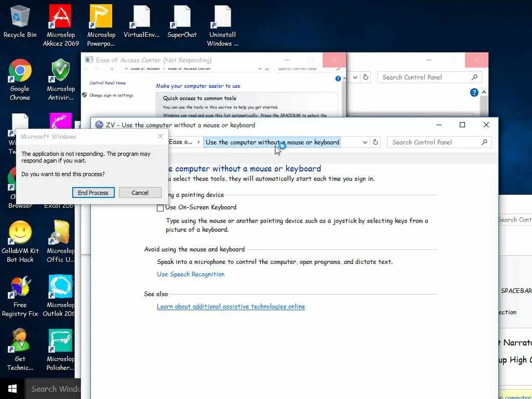Click Cancel in the not responding dialog
This screenshot has width=532, height=399.
tap(140, 192)
